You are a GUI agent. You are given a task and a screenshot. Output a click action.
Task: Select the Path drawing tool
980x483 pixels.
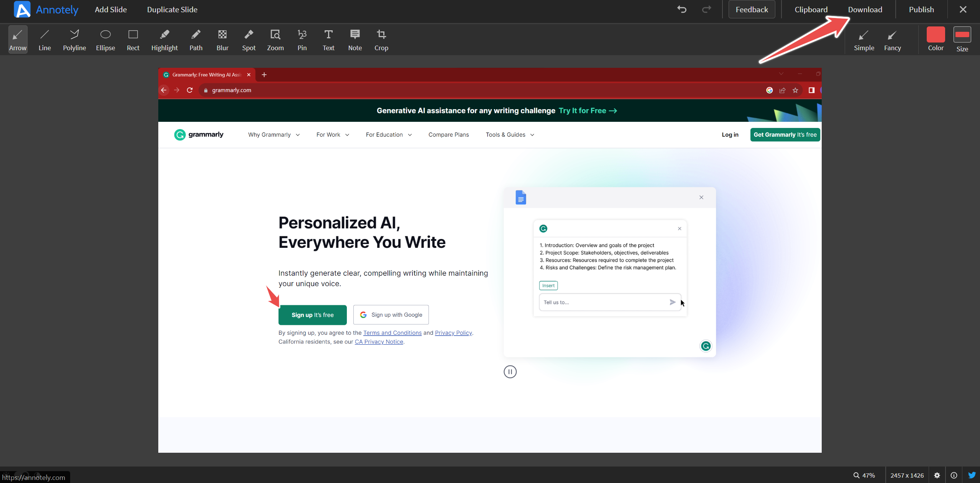tap(196, 39)
